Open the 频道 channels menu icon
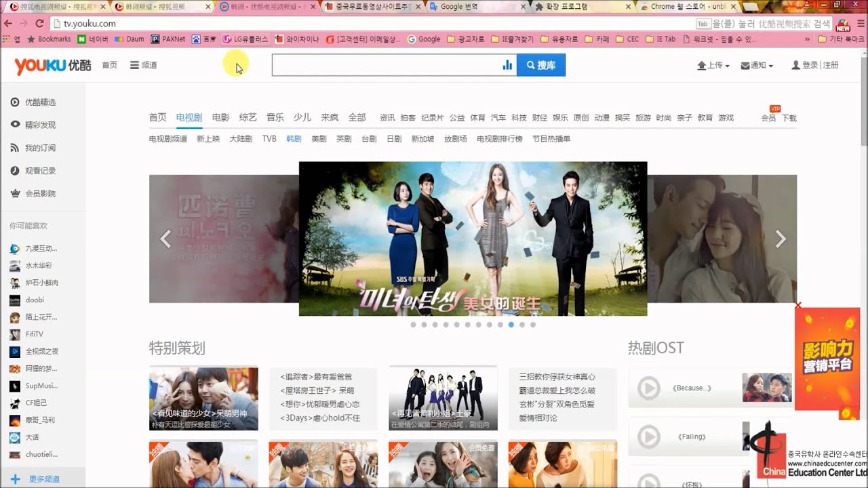 coord(134,66)
